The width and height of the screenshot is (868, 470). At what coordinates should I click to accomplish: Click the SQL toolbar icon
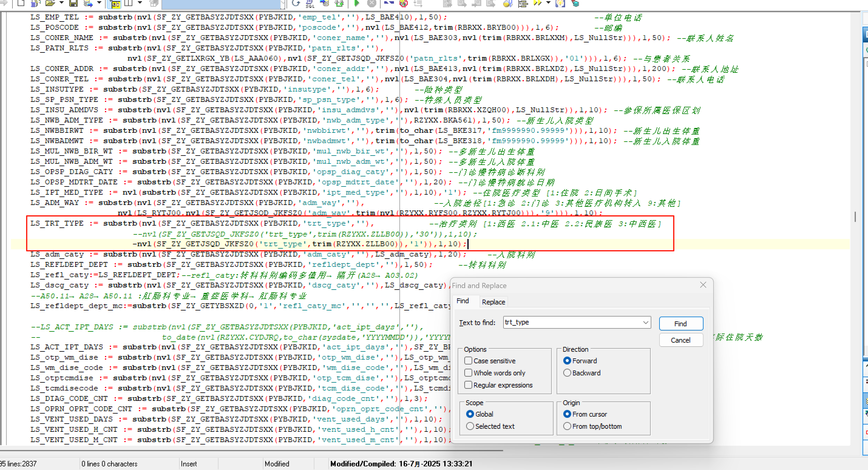(310, 3)
